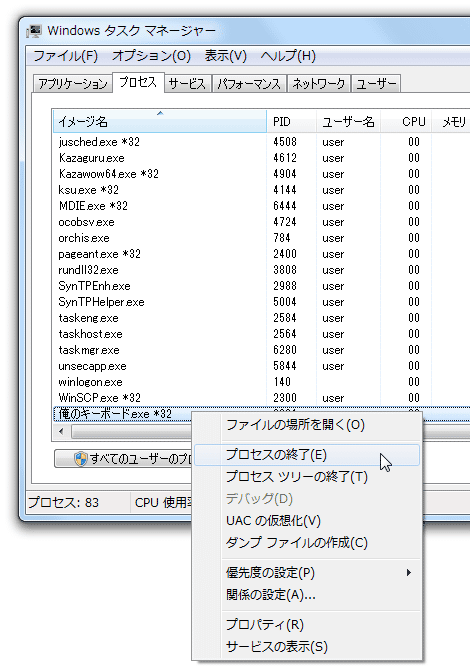Select the ocobsv.exe process row

[261, 222]
